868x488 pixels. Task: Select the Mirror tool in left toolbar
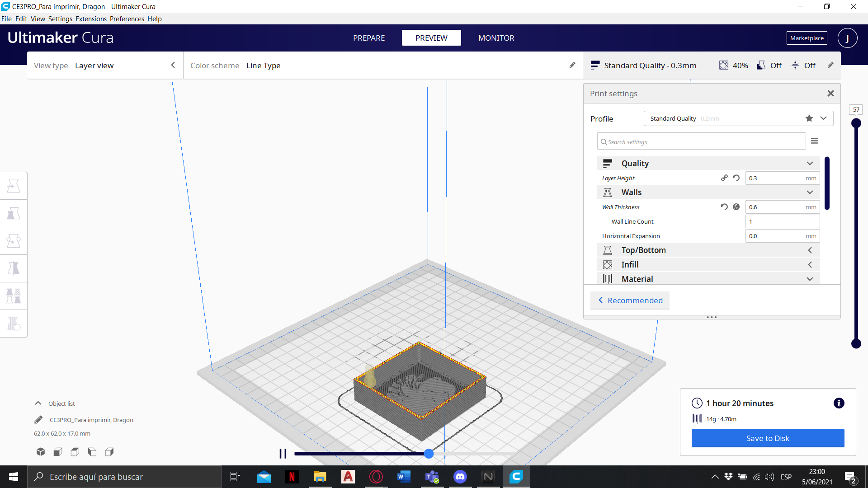point(14,268)
